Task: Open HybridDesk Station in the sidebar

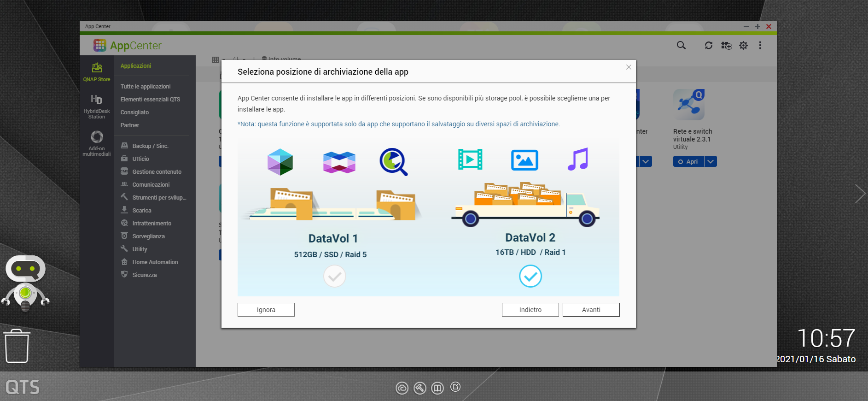Action: 97,106
